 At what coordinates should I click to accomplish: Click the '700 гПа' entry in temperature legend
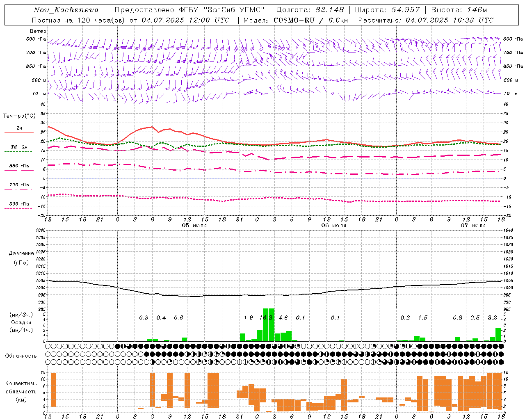pyautogui.click(x=19, y=185)
